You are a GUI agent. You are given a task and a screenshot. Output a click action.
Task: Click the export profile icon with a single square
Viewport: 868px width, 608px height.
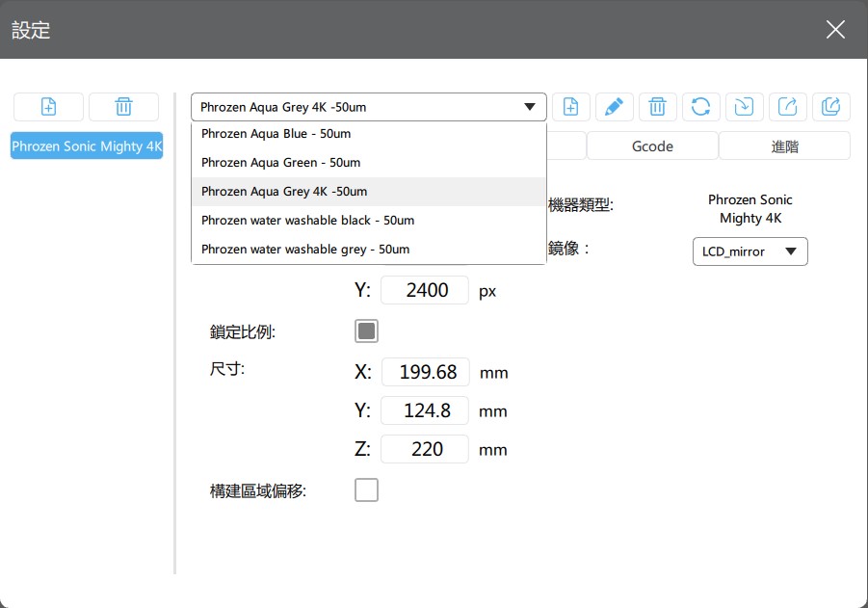point(787,107)
